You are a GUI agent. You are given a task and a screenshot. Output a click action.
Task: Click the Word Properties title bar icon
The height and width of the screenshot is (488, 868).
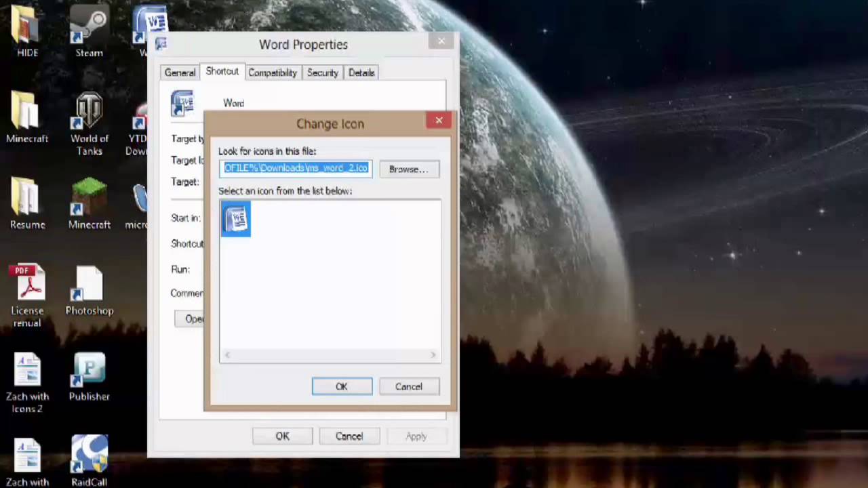pyautogui.click(x=161, y=44)
